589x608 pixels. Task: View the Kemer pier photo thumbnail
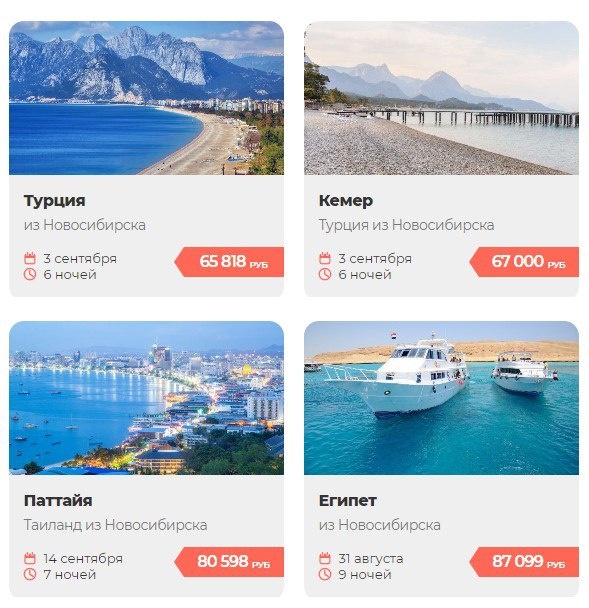pyautogui.click(x=442, y=98)
